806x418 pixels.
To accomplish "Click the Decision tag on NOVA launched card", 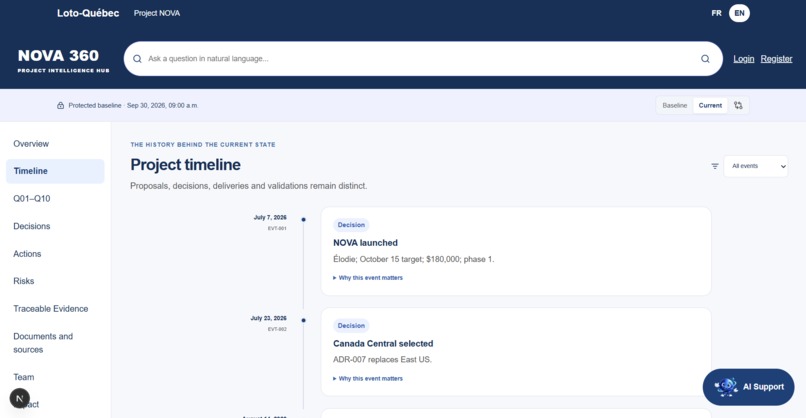I will pos(351,225).
